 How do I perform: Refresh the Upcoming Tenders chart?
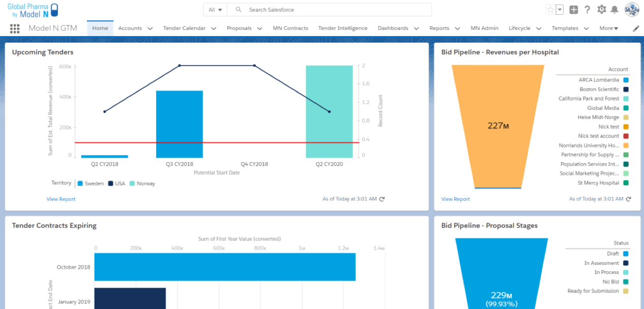click(x=382, y=199)
